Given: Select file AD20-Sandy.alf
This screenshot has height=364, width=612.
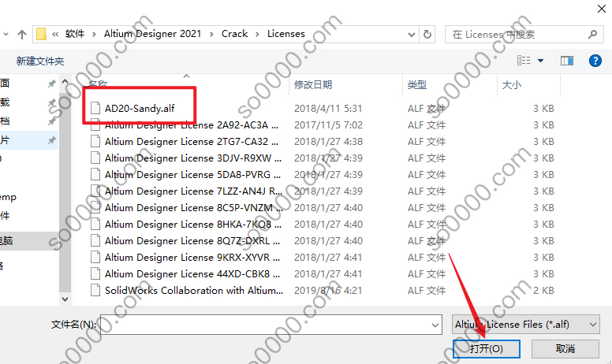Looking at the screenshot, I should point(140,109).
